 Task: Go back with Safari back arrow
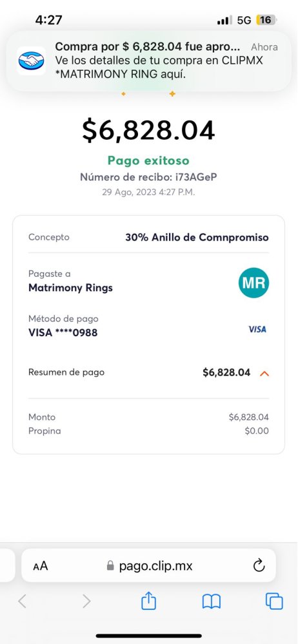pyautogui.click(x=22, y=601)
